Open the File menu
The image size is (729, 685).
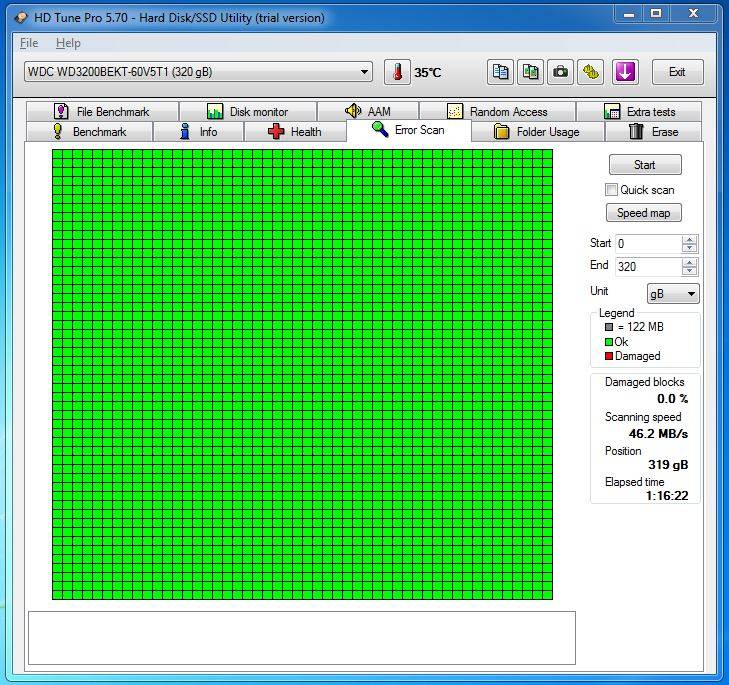pos(29,43)
